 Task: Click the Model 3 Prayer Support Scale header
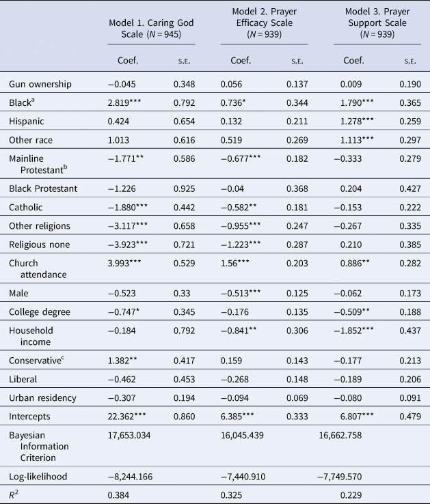(377, 26)
